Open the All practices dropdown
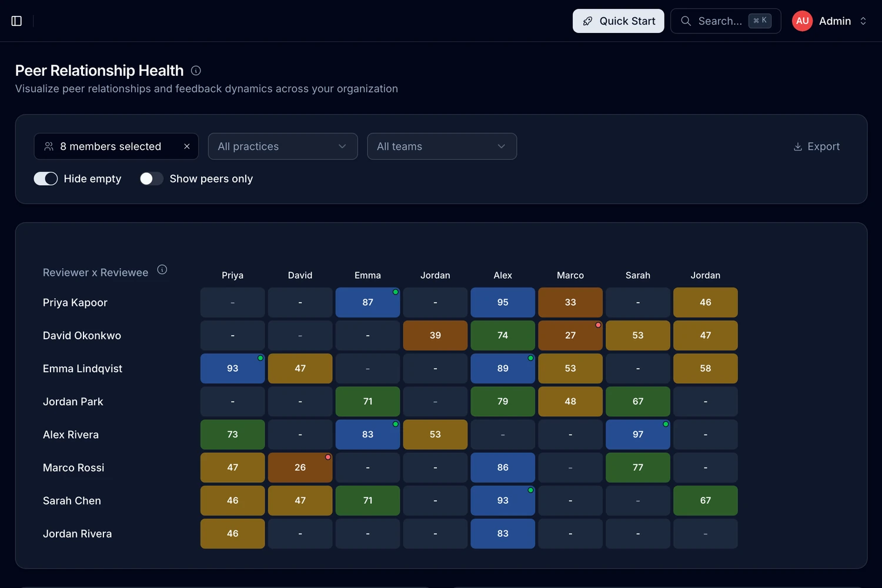The width and height of the screenshot is (882, 588). click(283, 146)
